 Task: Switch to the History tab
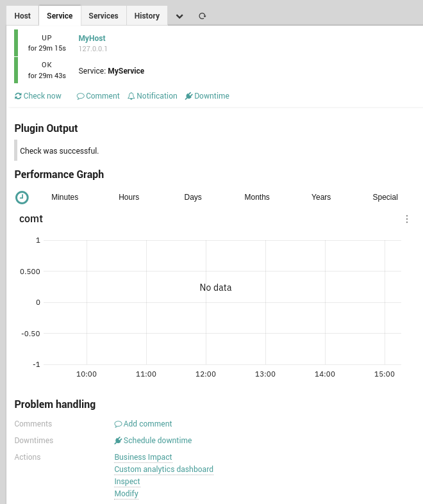147,16
